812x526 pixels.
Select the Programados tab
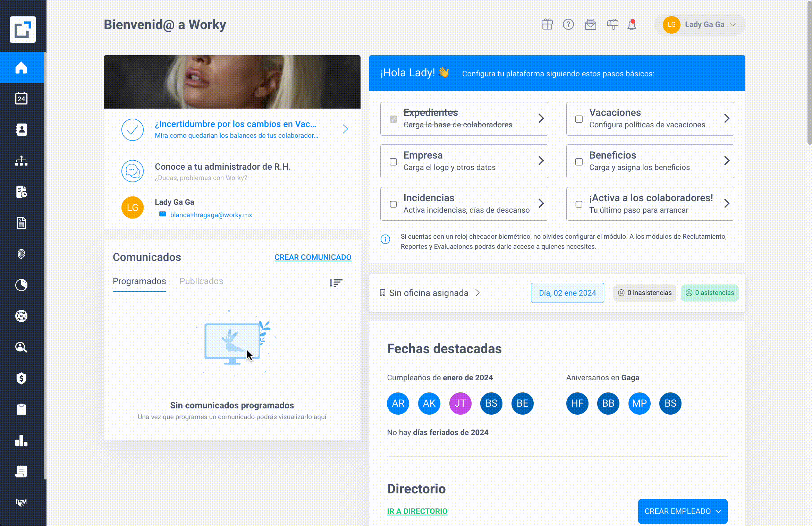(x=139, y=281)
